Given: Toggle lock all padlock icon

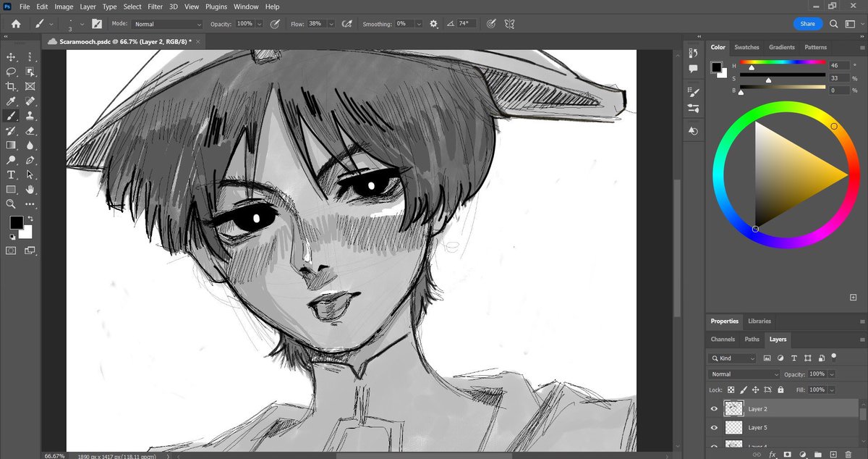Looking at the screenshot, I should point(779,389).
